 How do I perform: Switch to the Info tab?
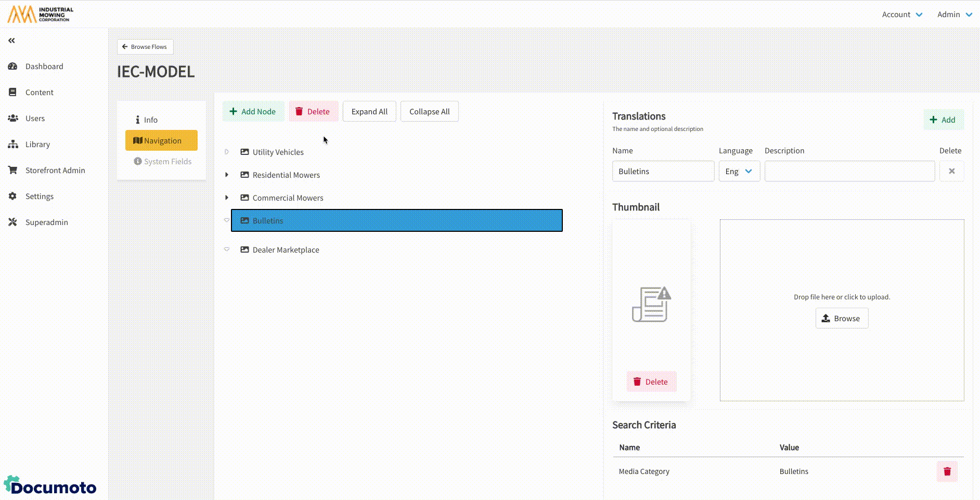pos(147,120)
